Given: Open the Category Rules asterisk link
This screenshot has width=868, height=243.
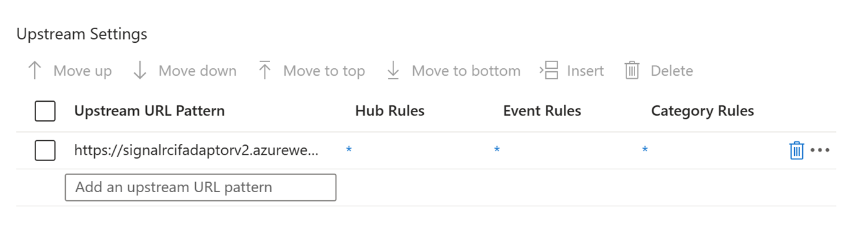Looking at the screenshot, I should 645,150.
